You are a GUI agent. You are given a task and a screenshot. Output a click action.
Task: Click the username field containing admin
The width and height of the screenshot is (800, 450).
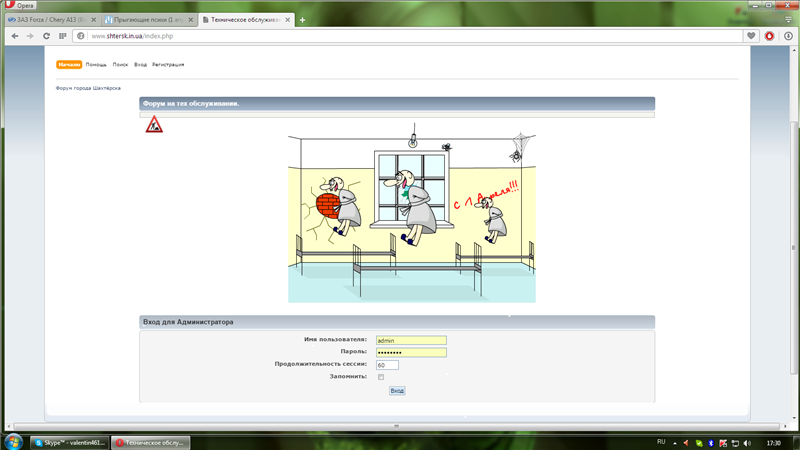click(411, 340)
